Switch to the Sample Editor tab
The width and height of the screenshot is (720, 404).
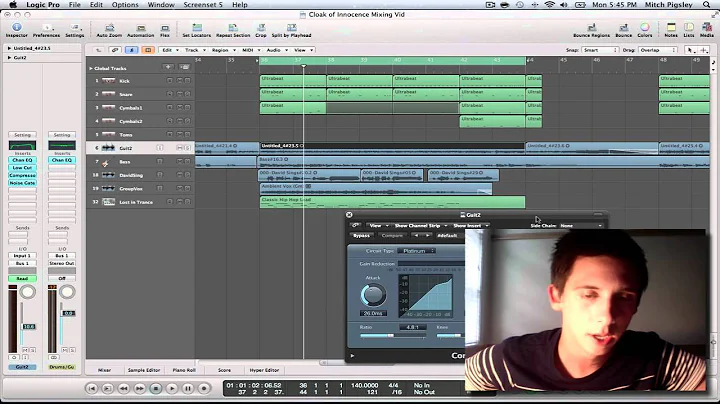[x=144, y=370]
